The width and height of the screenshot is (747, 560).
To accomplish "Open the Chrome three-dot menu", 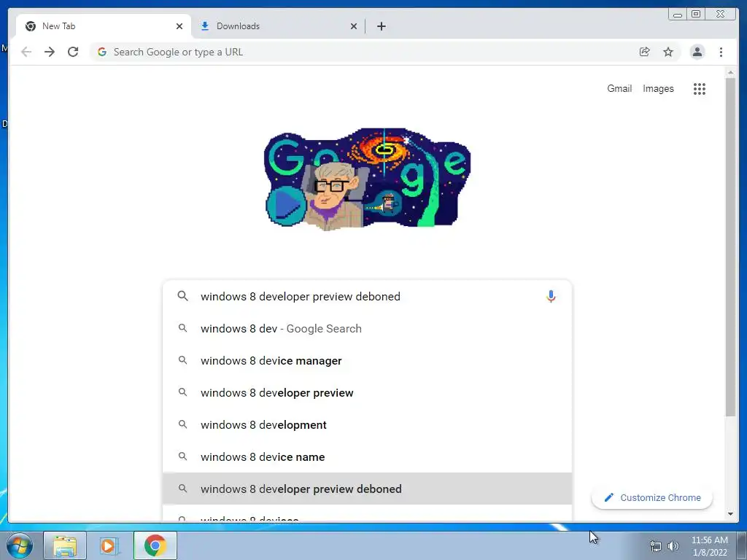I will tap(721, 52).
